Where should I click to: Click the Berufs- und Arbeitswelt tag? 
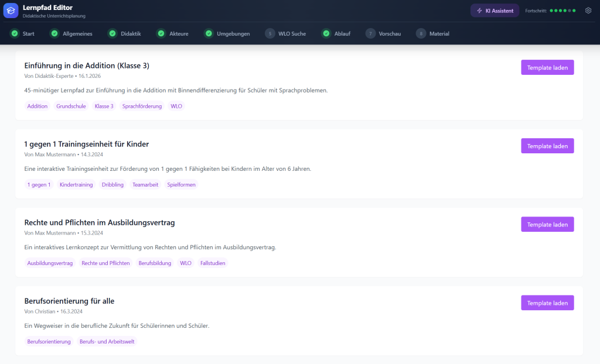(107, 341)
